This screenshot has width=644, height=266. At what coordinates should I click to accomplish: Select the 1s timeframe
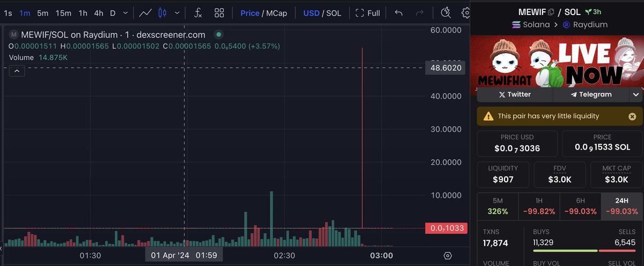click(8, 13)
